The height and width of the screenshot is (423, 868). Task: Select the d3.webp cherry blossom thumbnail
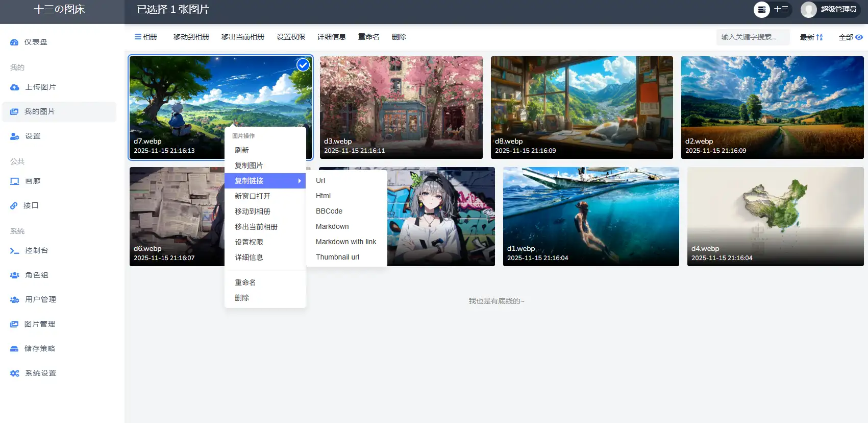tap(401, 107)
